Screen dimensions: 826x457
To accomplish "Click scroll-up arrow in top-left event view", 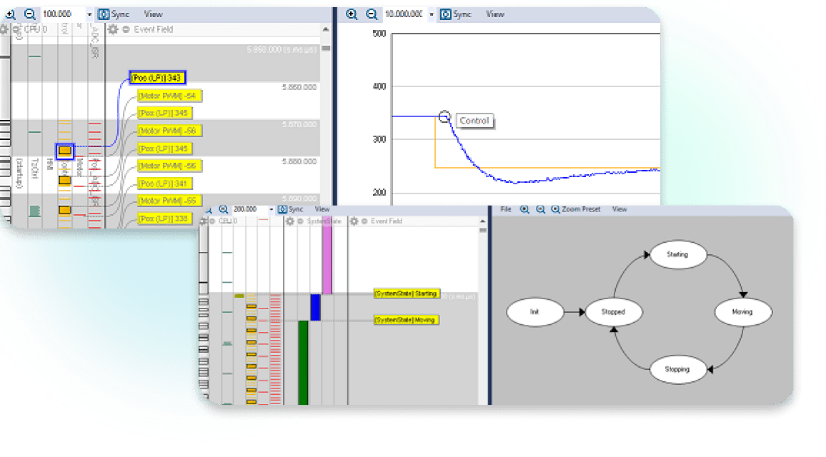I will click(x=326, y=29).
